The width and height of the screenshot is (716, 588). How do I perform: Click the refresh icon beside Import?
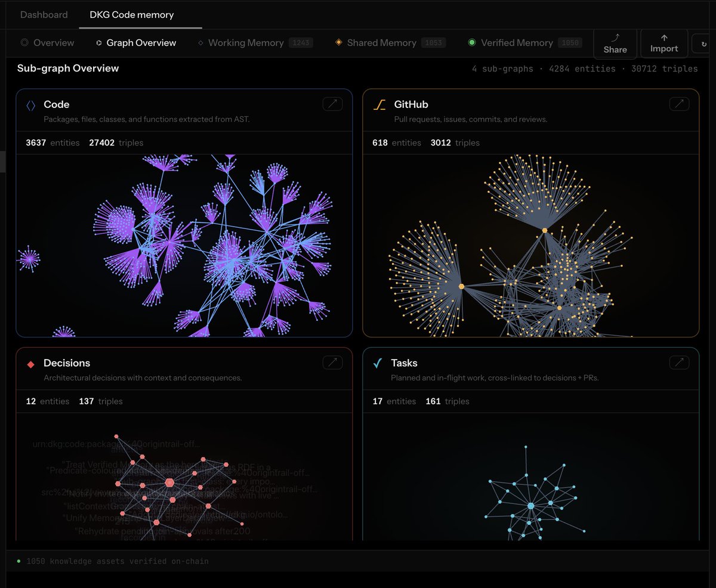(x=703, y=44)
